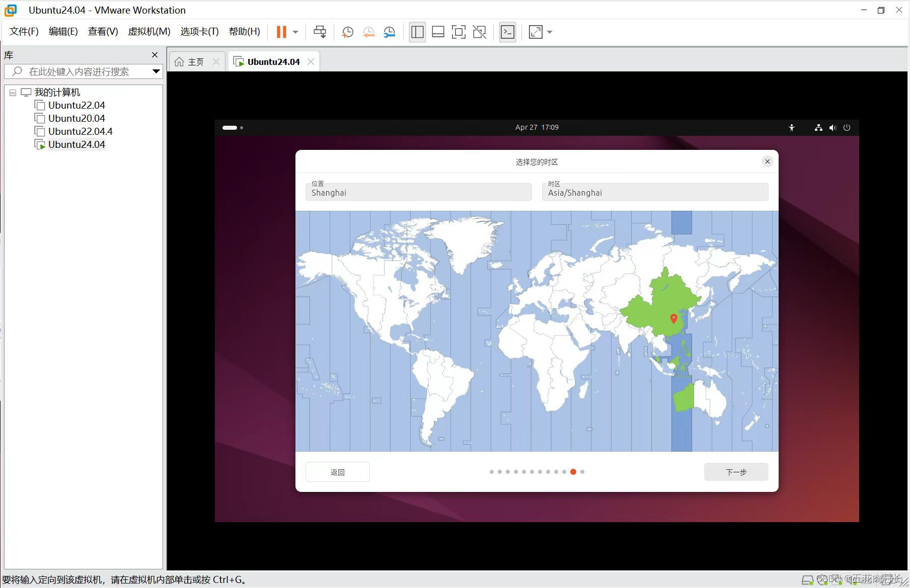The width and height of the screenshot is (910, 588).
Task: Open stretch display dropdown arrow
Action: click(x=550, y=32)
